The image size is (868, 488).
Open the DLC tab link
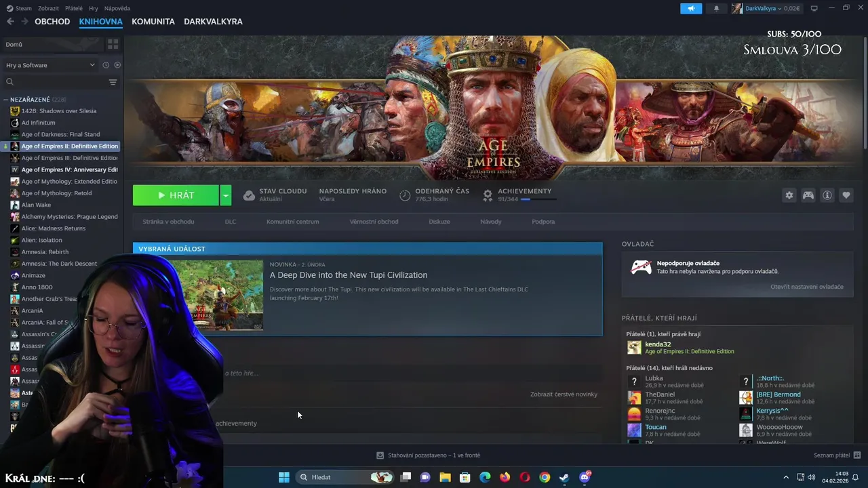pyautogui.click(x=231, y=222)
